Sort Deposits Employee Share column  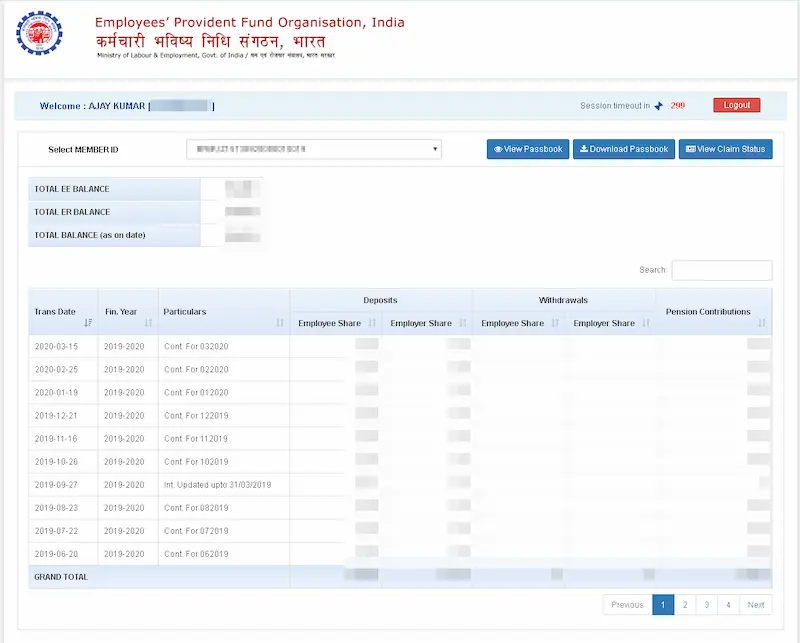pos(372,323)
